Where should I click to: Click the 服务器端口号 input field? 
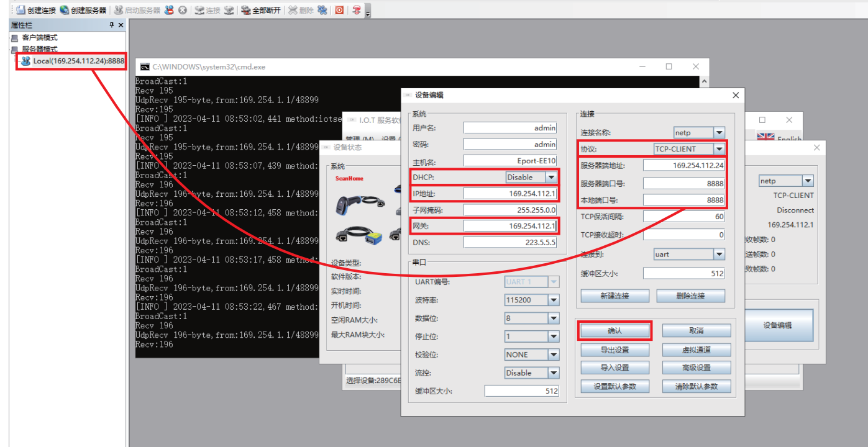click(684, 184)
